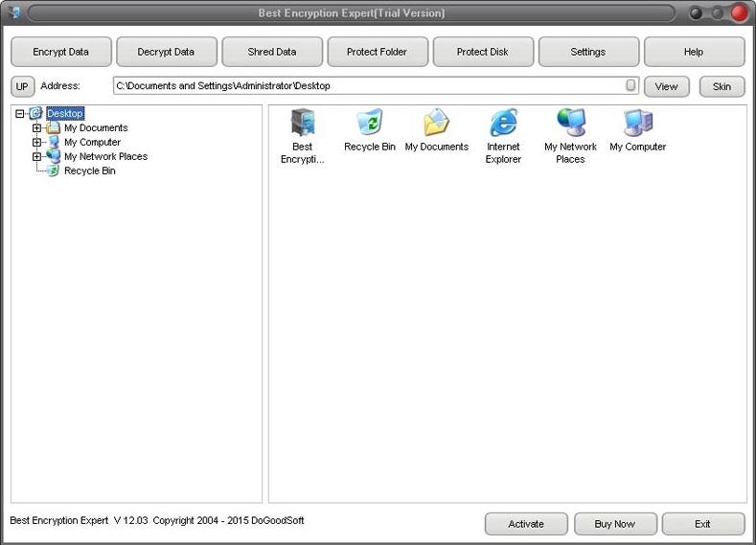Viewport: 756px width, 545px height.
Task: Select My Documents label in the tree
Action: (x=96, y=127)
